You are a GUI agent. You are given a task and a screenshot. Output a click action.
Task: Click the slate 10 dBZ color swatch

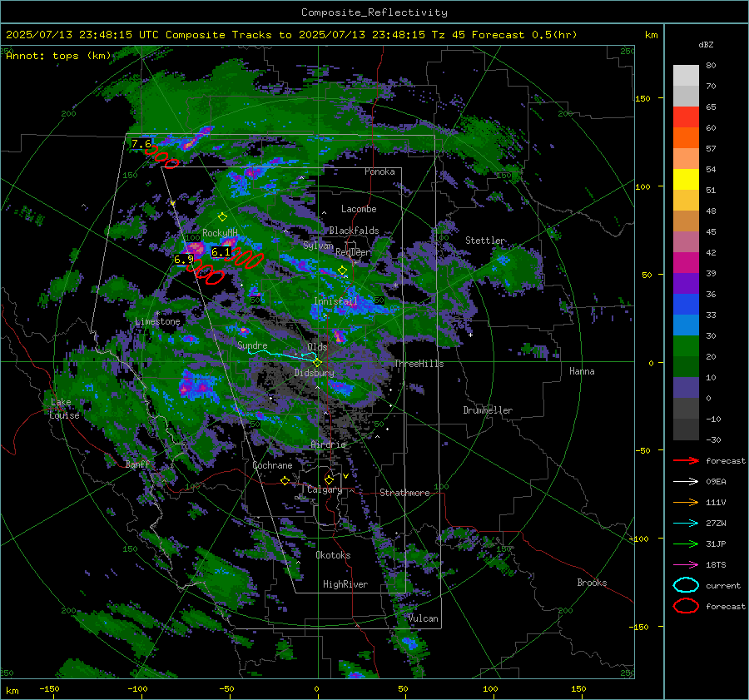tap(686, 388)
